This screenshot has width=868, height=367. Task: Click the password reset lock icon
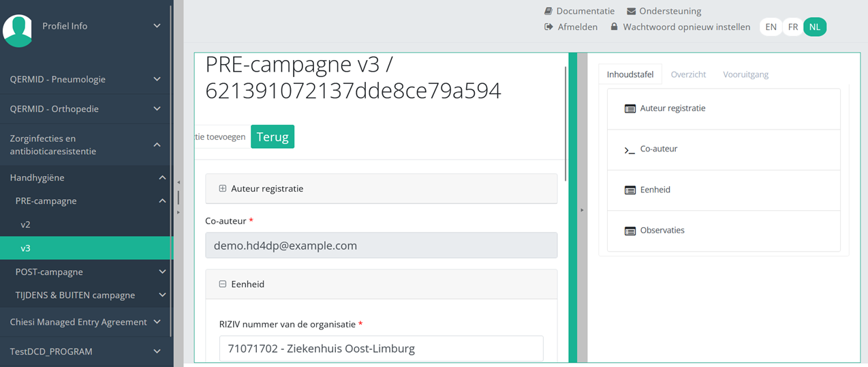614,27
